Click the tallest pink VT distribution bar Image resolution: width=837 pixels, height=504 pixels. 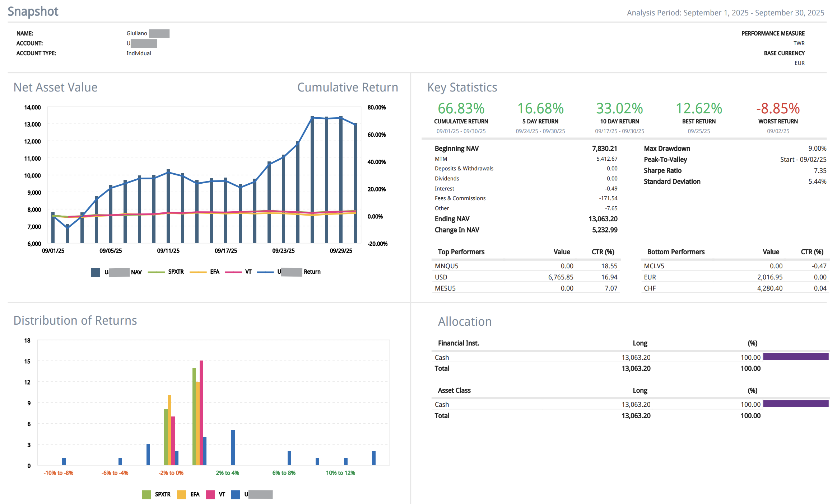pyautogui.click(x=201, y=413)
